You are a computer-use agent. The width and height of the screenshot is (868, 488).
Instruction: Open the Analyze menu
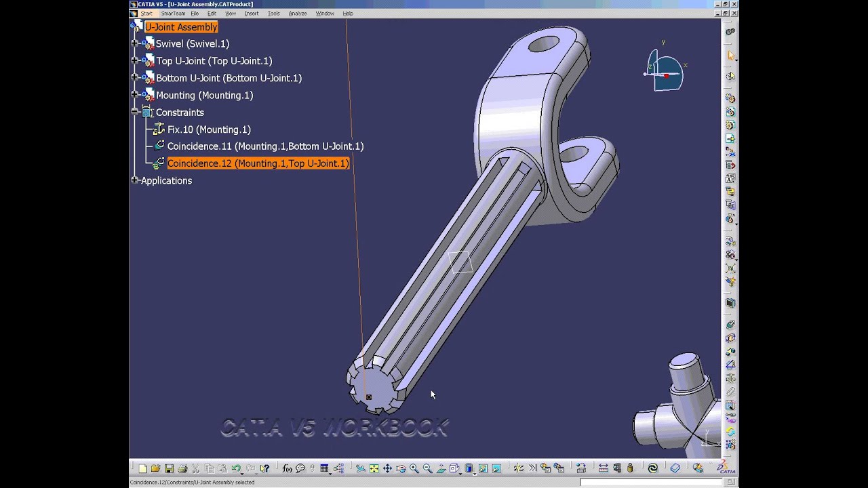[297, 14]
